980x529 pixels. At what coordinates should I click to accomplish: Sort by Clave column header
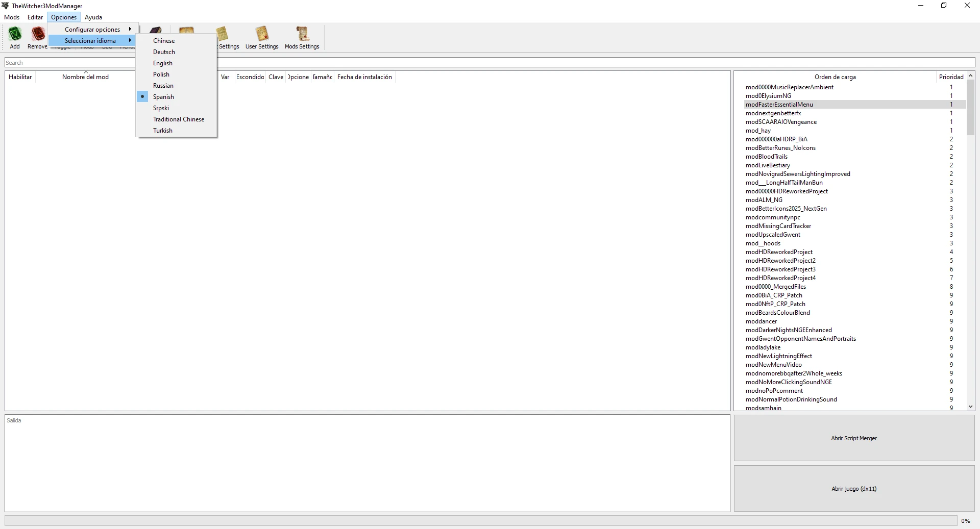coord(276,77)
